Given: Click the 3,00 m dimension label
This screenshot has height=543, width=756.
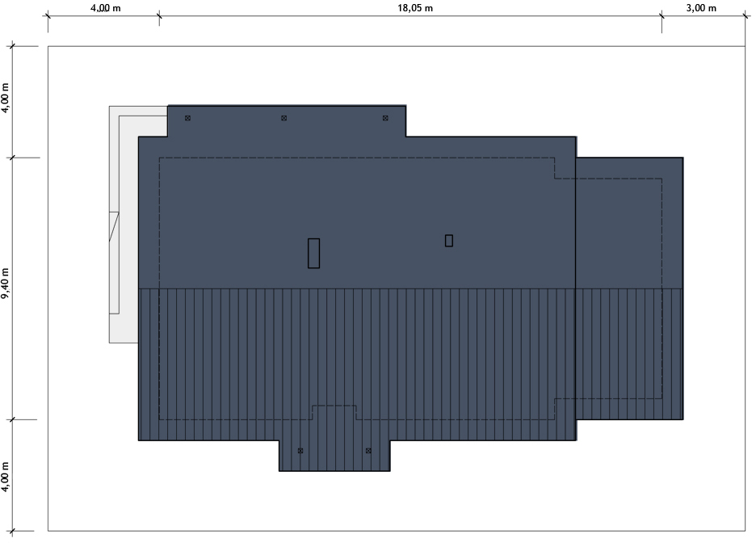Looking at the screenshot, I should pos(700,8).
